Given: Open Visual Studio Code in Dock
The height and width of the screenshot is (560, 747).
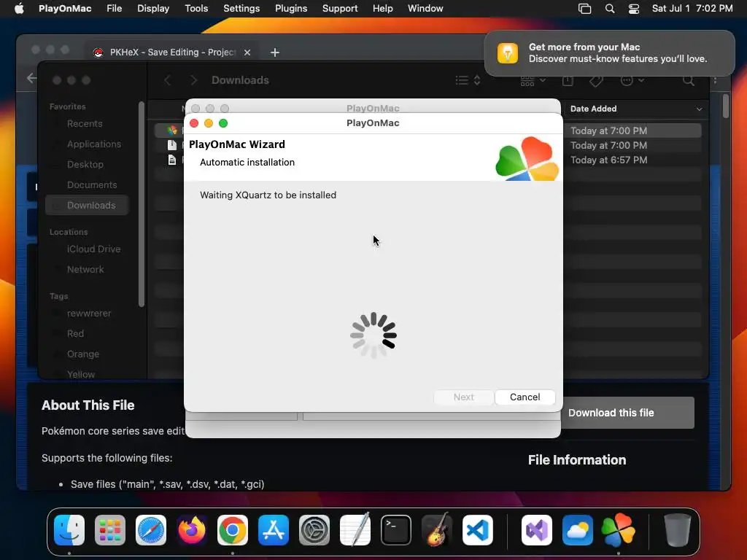Looking at the screenshot, I should [x=478, y=530].
